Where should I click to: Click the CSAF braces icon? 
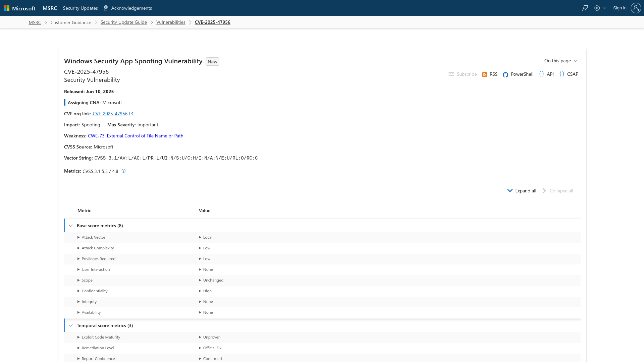click(x=562, y=74)
